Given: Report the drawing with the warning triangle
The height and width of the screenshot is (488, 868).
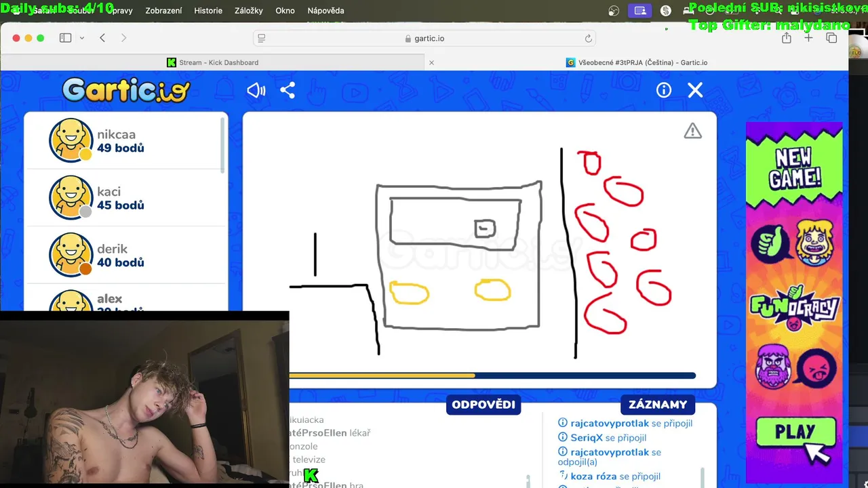Looking at the screenshot, I should tap(692, 131).
